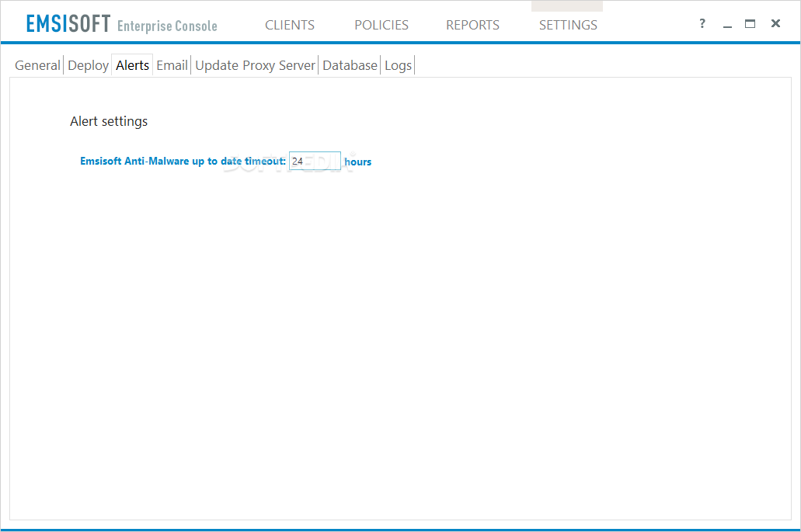801x532 pixels.
Task: Click the Emsisoft Anti-Malware up to date timeout label
Action: (183, 161)
